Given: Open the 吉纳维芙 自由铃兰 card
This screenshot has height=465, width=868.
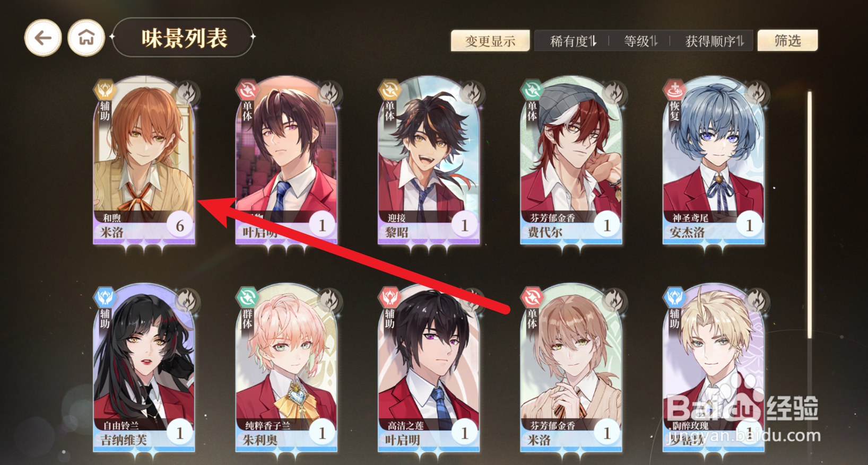Looking at the screenshot, I should coord(144,369).
